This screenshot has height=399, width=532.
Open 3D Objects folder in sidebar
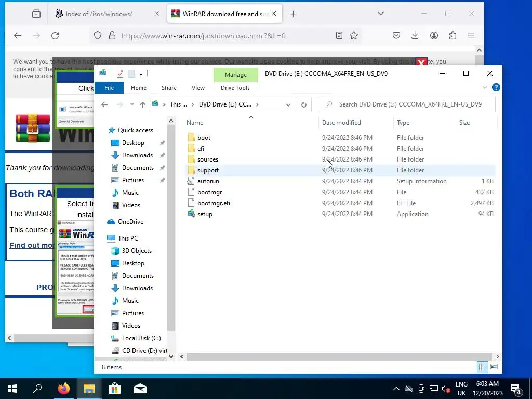pos(137,251)
